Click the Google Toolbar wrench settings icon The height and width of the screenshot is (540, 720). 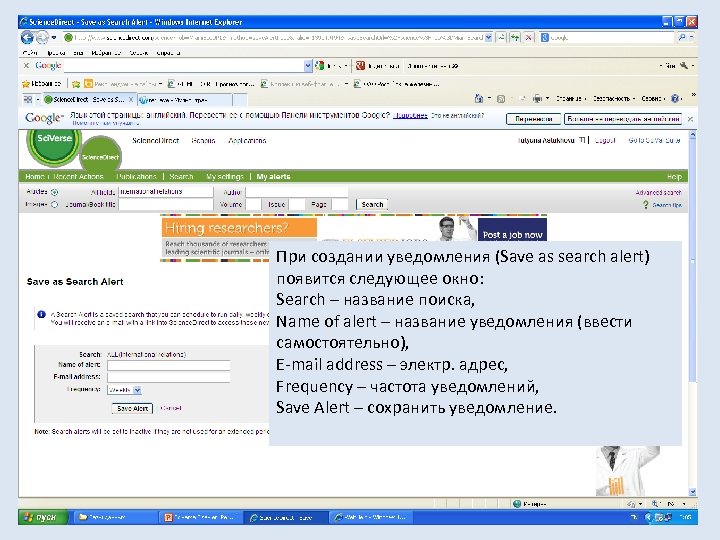click(684, 66)
